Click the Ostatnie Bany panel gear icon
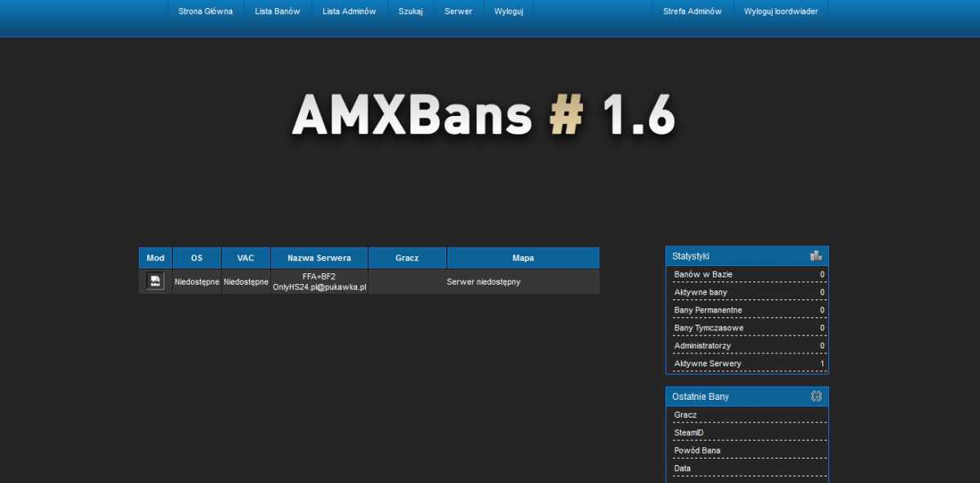The width and height of the screenshot is (980, 483). tap(816, 396)
